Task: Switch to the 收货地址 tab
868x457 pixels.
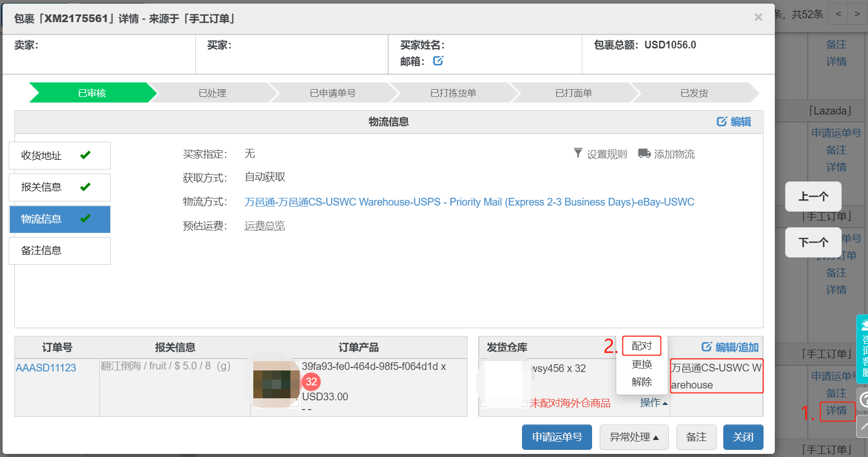Action: point(60,156)
